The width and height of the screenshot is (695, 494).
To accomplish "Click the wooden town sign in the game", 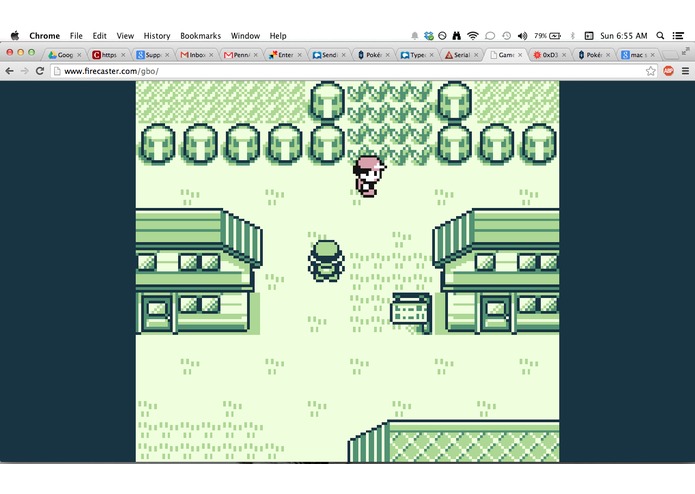I will point(411,312).
